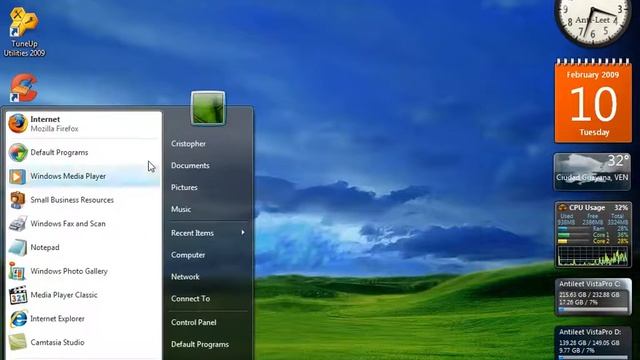Open Small Business Resources entry
This screenshot has width=640, height=360.
tap(84, 200)
